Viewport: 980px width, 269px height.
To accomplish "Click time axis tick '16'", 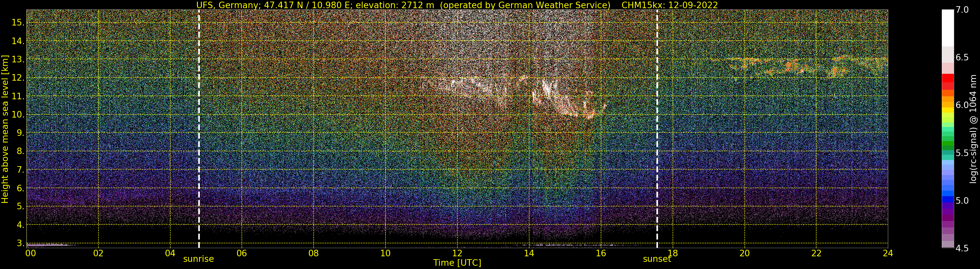I will (x=601, y=253).
